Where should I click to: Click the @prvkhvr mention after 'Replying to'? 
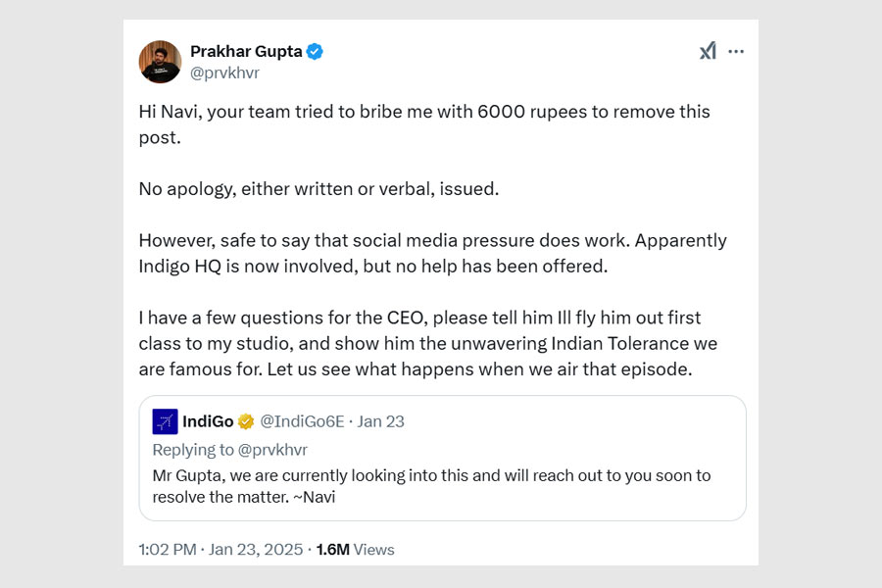pyautogui.click(x=266, y=450)
